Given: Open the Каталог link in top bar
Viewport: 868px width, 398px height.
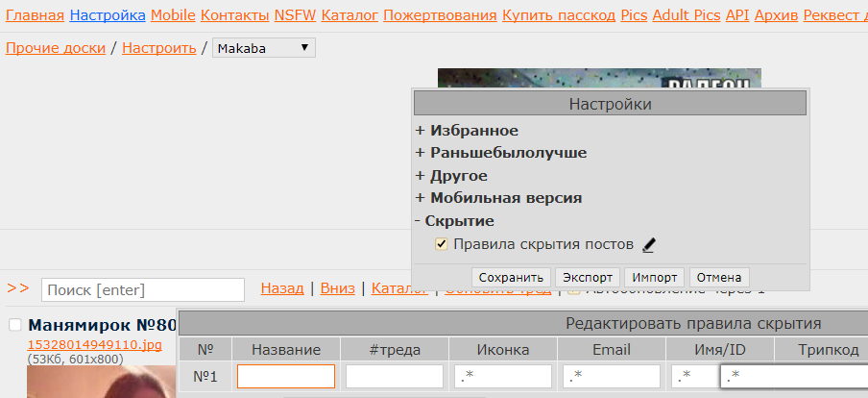Looking at the screenshot, I should pyautogui.click(x=350, y=15).
